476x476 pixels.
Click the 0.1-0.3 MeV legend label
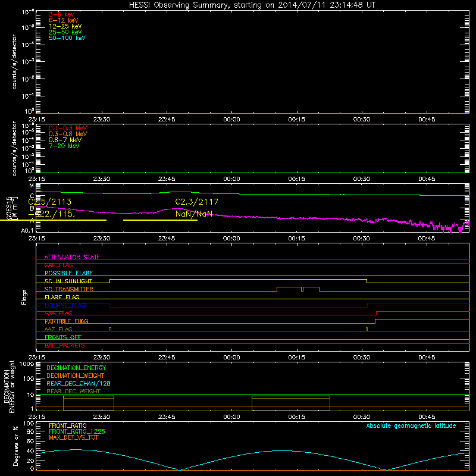tap(68, 128)
